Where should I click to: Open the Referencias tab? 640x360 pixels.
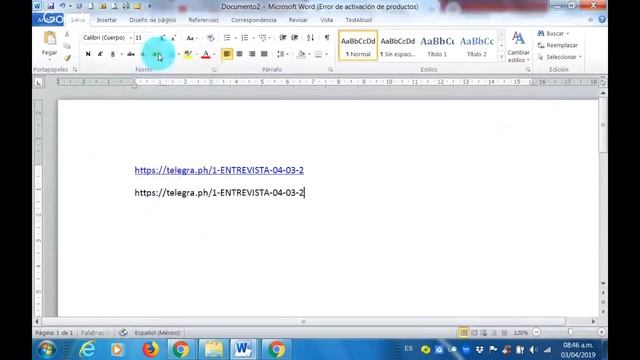tap(203, 20)
